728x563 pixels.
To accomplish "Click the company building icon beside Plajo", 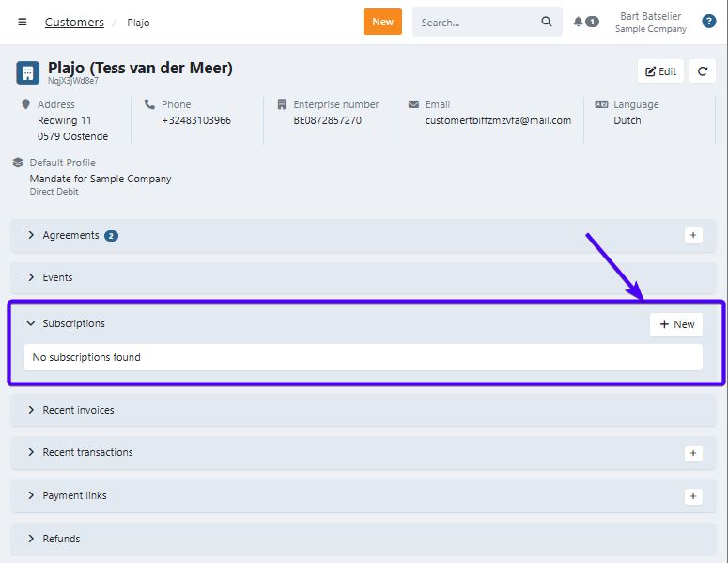I will pos(27,72).
